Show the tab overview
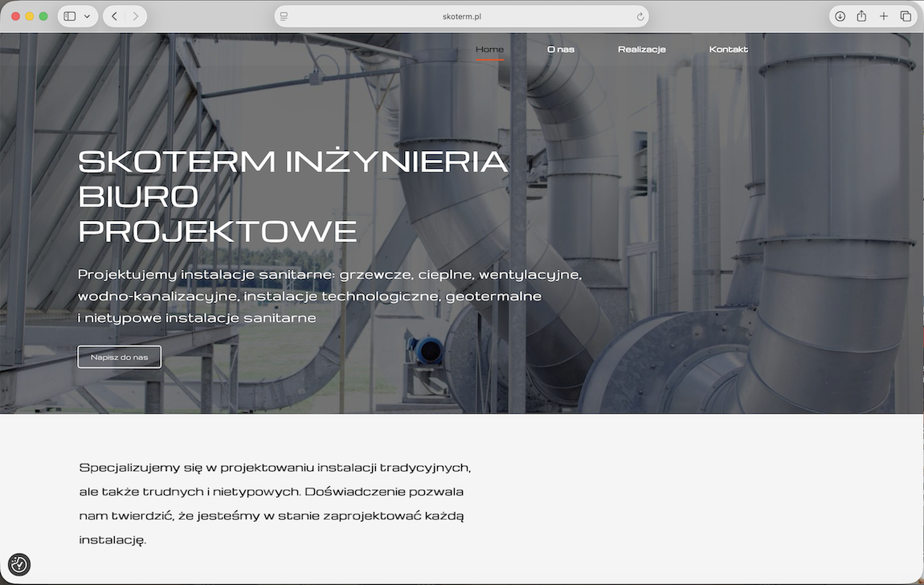 906,16
